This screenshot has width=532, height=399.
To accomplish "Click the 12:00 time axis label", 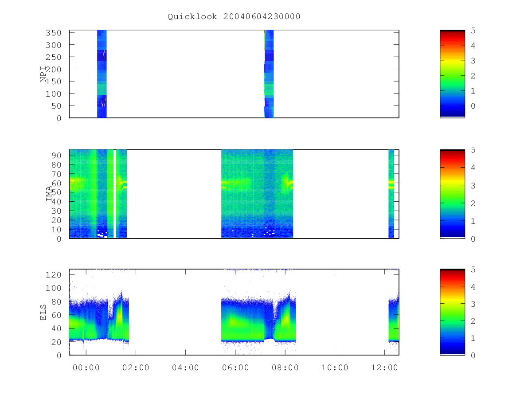I will tap(384, 368).
